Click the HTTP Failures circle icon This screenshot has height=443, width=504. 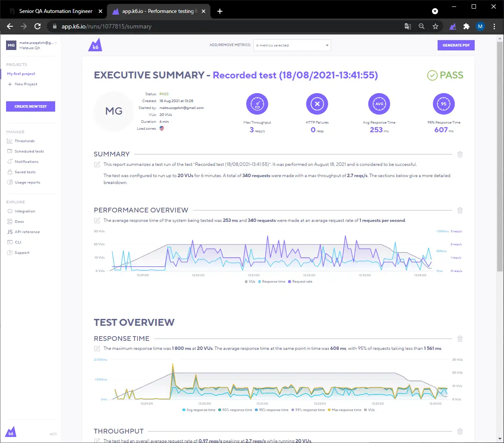(317, 104)
